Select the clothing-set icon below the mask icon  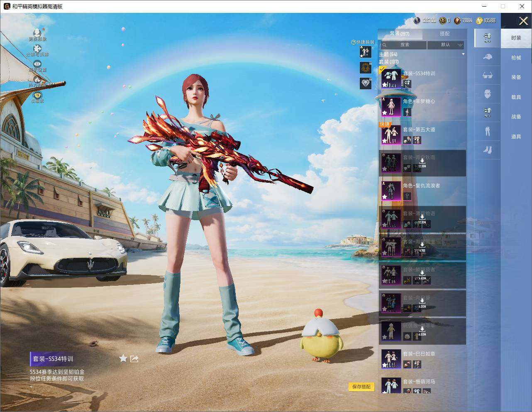coord(488,113)
